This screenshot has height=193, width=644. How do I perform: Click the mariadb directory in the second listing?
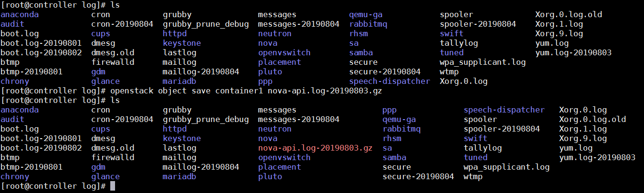179,177
